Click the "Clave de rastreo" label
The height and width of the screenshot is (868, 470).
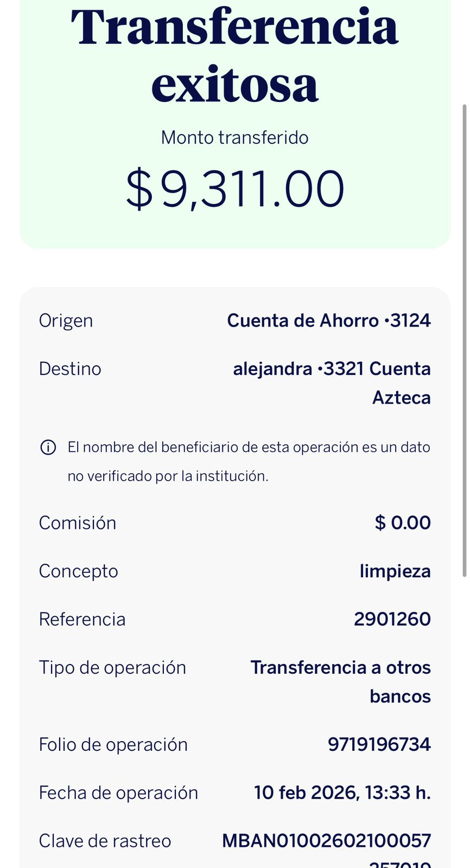pos(105,841)
